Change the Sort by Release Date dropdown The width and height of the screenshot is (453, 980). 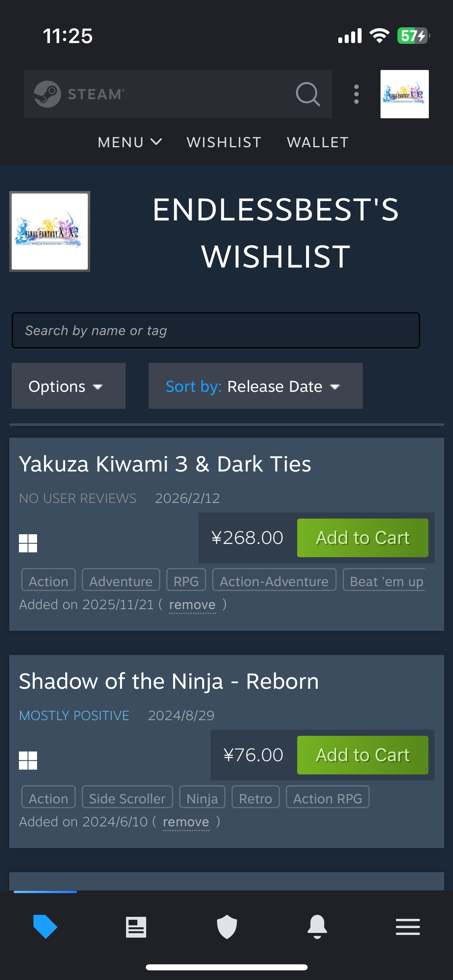coord(255,386)
